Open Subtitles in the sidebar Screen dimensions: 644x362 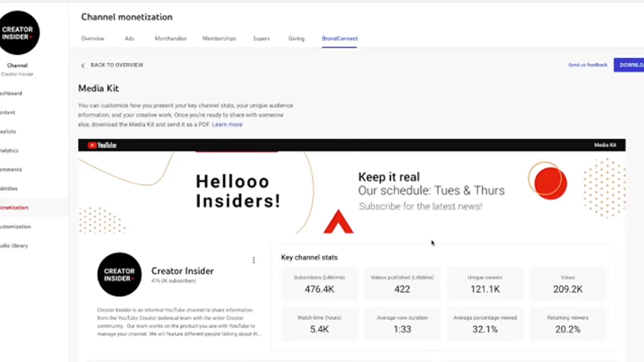click(9, 189)
